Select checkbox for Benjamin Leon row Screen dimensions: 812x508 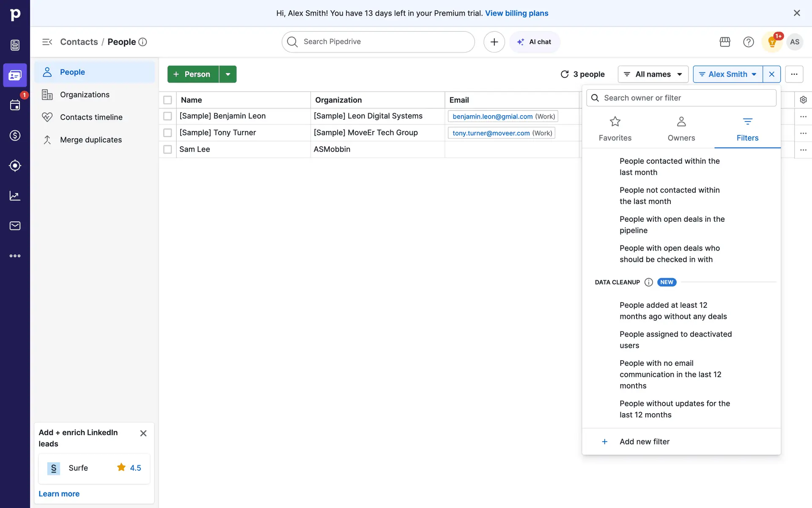point(167,116)
